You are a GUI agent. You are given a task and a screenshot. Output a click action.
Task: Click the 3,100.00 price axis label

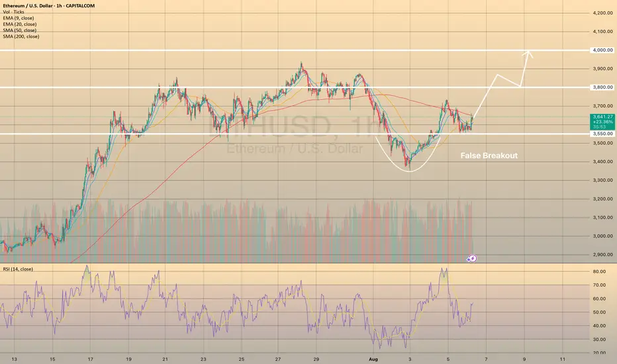pos(603,218)
